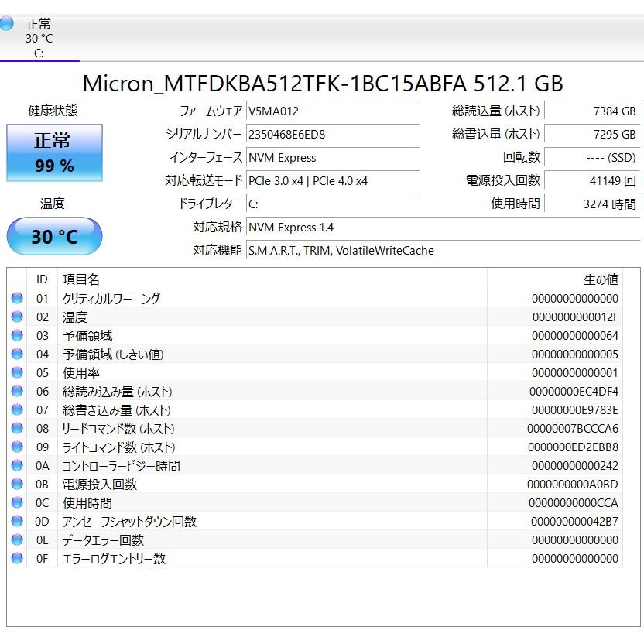Click the status circle for ID 09 ライトコマンド数
This screenshot has width=644, height=644.
coord(17,447)
